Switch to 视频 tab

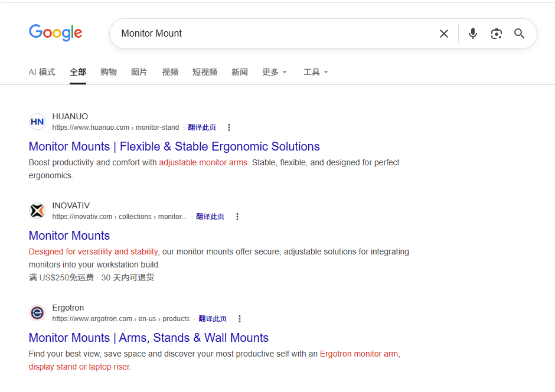coord(170,72)
